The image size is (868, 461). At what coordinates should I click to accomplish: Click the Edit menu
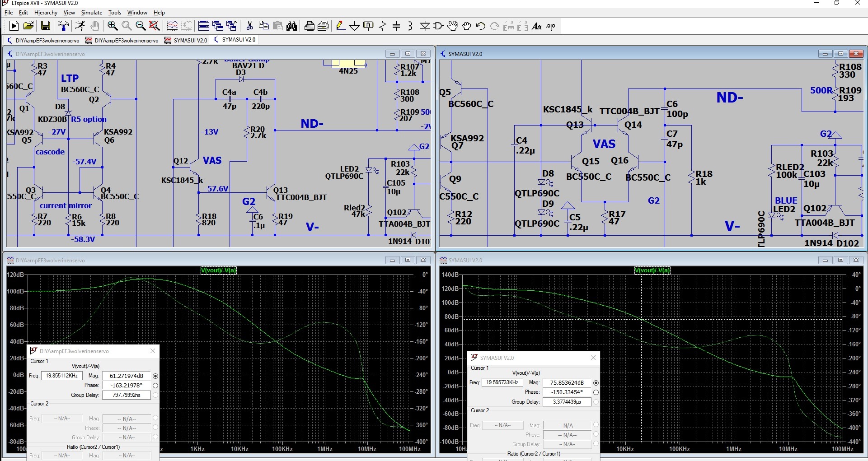click(23, 13)
